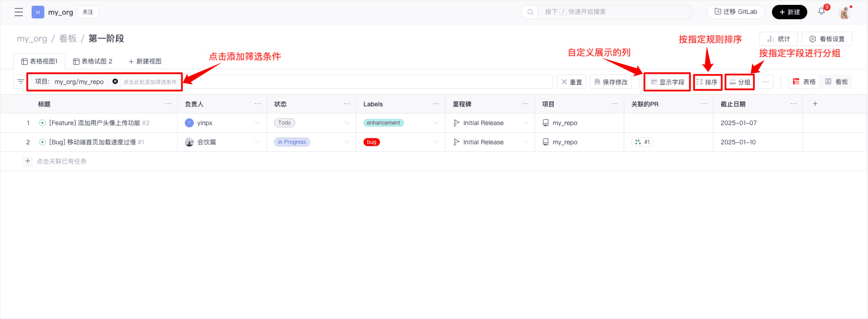Switch to the 表格试图 2 tab

click(93, 61)
